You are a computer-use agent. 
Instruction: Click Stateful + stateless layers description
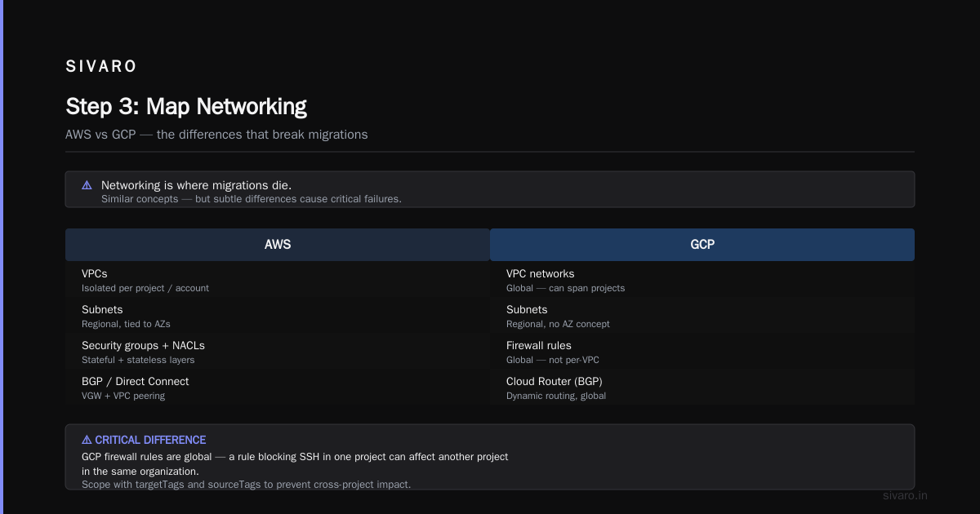138,360
